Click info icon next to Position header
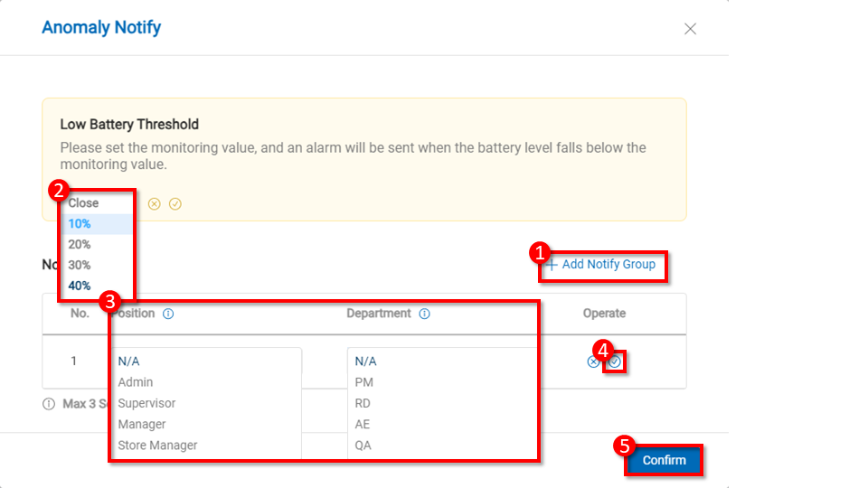 (168, 314)
